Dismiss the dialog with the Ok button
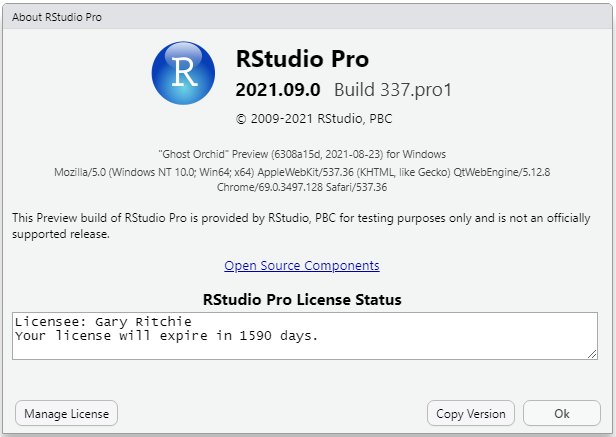616x437 pixels. (x=561, y=413)
